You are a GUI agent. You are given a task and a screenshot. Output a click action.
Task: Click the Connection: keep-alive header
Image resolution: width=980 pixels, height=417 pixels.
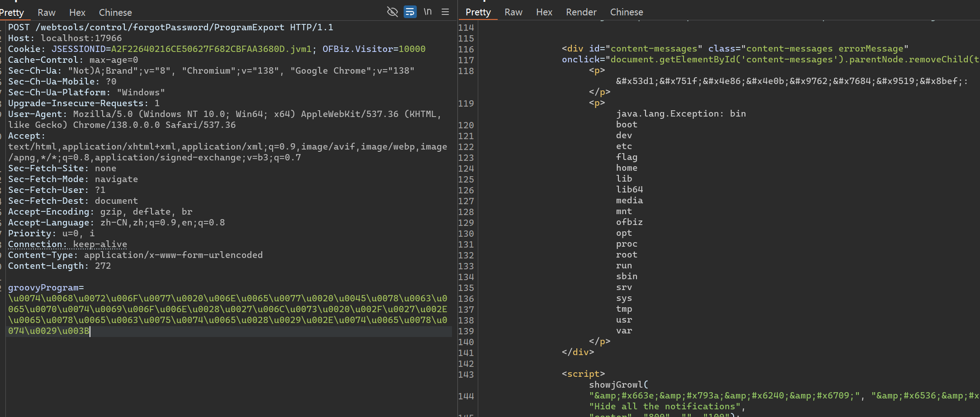[67, 244]
